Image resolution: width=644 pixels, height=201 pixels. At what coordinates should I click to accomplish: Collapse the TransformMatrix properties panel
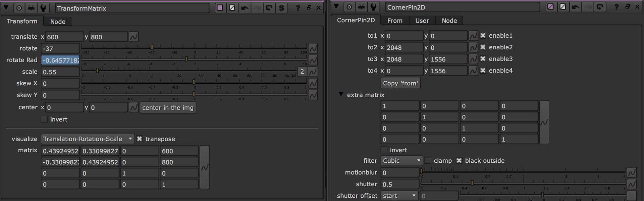[6, 7]
